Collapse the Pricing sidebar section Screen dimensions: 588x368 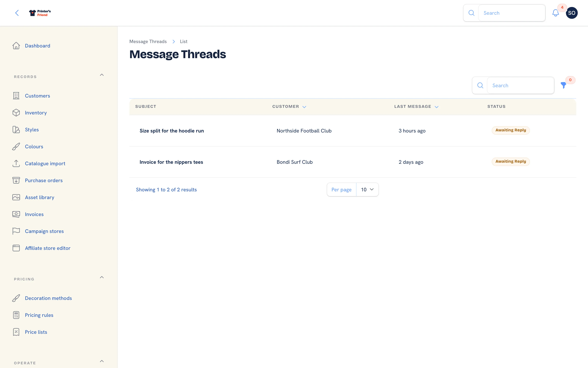coord(102,277)
